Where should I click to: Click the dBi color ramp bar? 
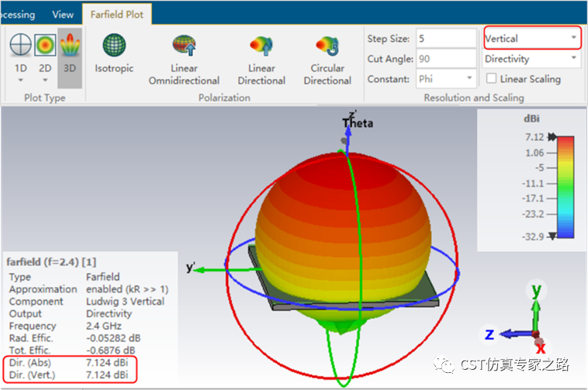pyautogui.click(x=566, y=188)
